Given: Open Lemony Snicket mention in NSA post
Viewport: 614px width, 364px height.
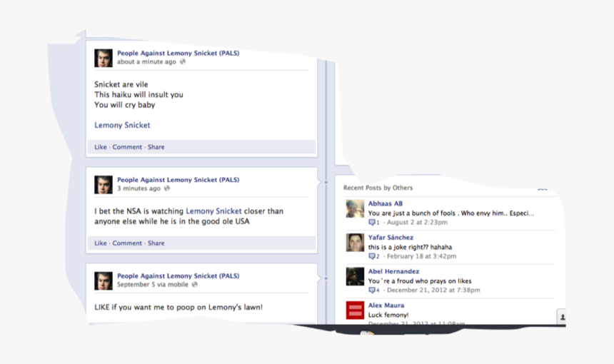Looking at the screenshot, I should point(213,211).
